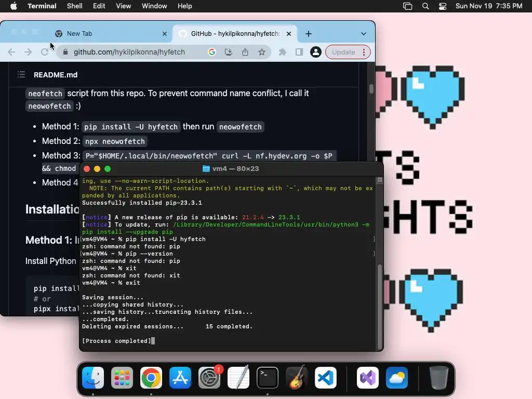Click the 'Successfully installed pip-23.3.1' line
This screenshot has width=532, height=399.
click(142, 203)
